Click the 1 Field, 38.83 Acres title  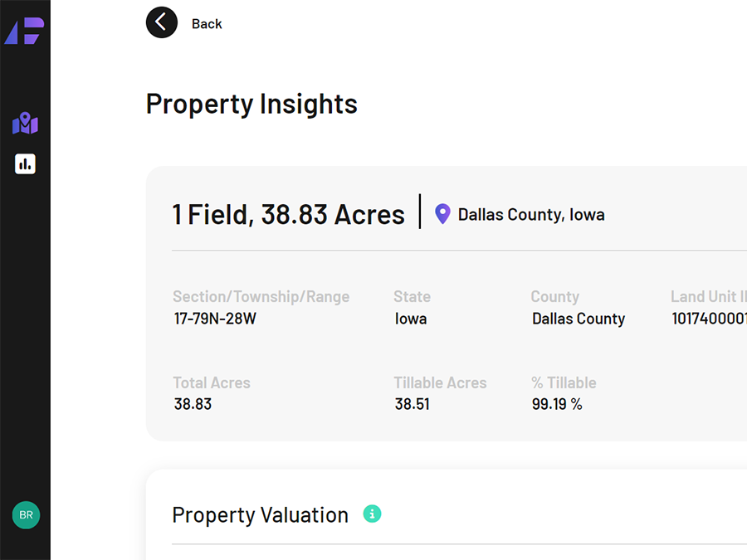point(288,214)
